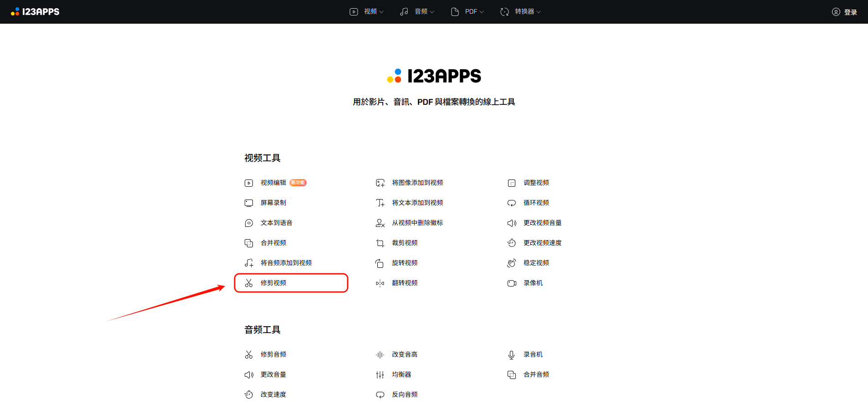The image size is (868, 415).
Task: Click the 调整视频 resize icon
Action: coord(512,183)
